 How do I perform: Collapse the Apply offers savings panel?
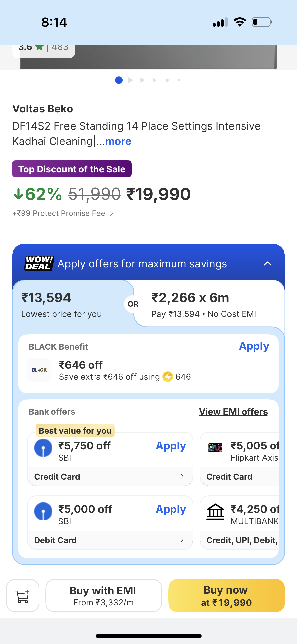[x=267, y=264]
